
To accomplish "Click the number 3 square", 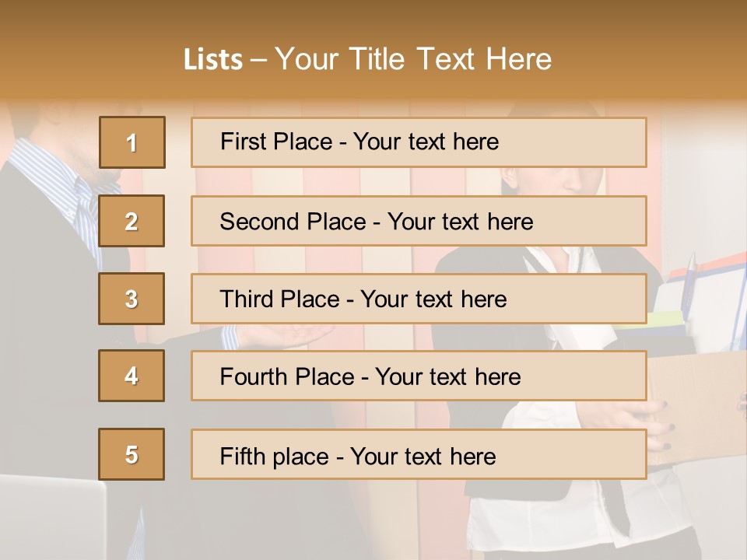I will (132, 299).
